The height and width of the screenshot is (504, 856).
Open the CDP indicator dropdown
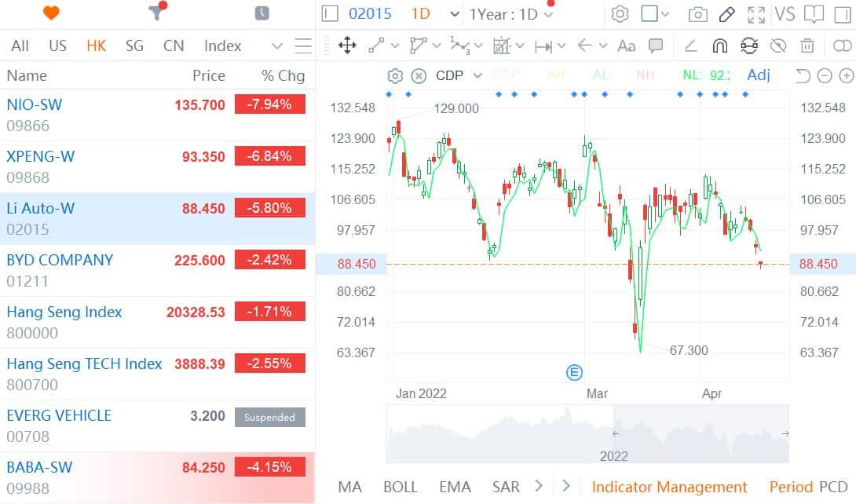[x=459, y=75]
